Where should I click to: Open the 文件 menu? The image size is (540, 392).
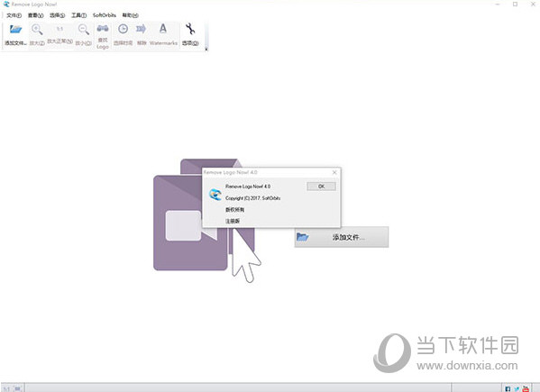(14, 15)
